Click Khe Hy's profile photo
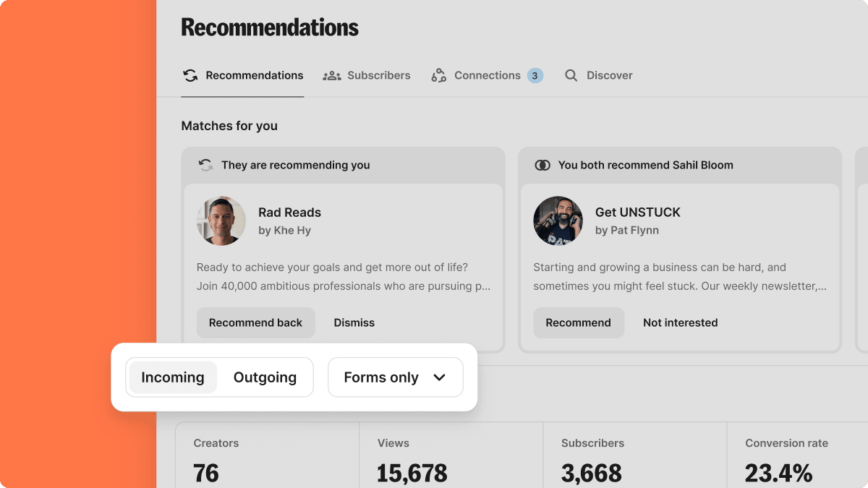The height and width of the screenshot is (488, 868). 221,221
